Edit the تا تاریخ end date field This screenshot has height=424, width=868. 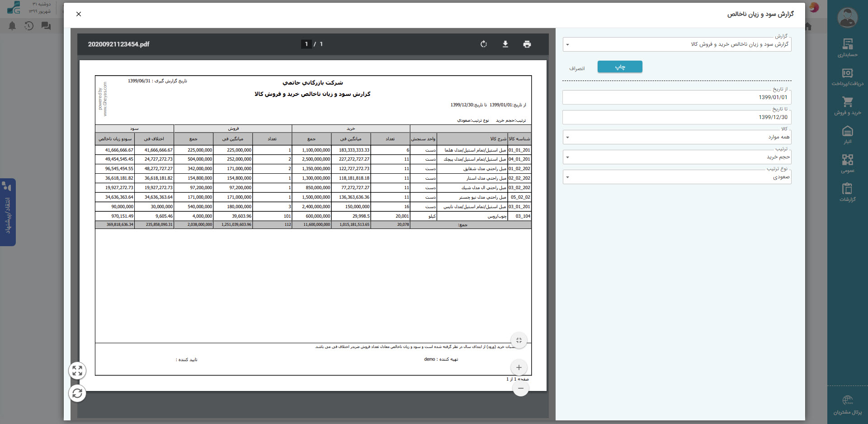(677, 117)
